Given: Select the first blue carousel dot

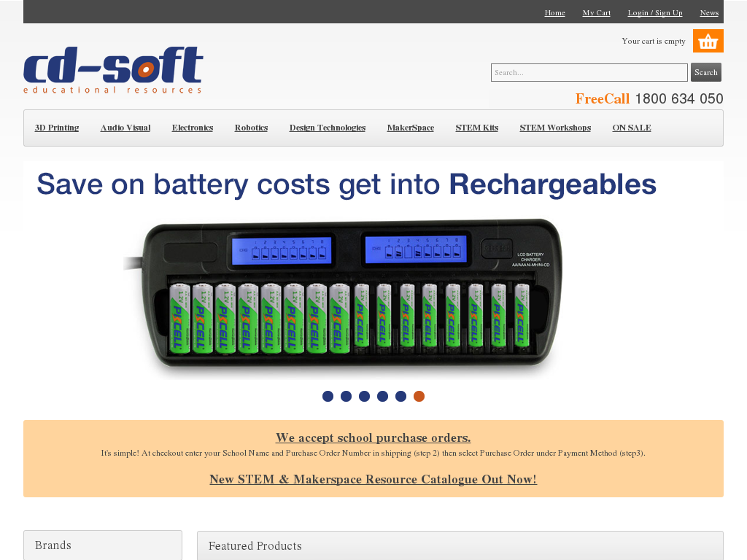Looking at the screenshot, I should pos(328,396).
